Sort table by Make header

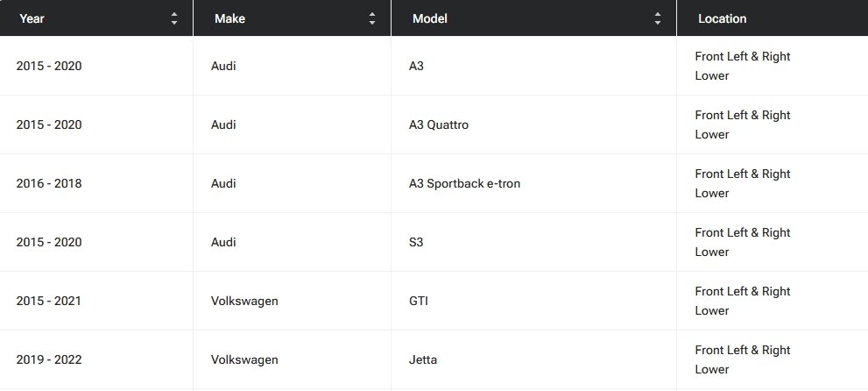tap(229, 18)
